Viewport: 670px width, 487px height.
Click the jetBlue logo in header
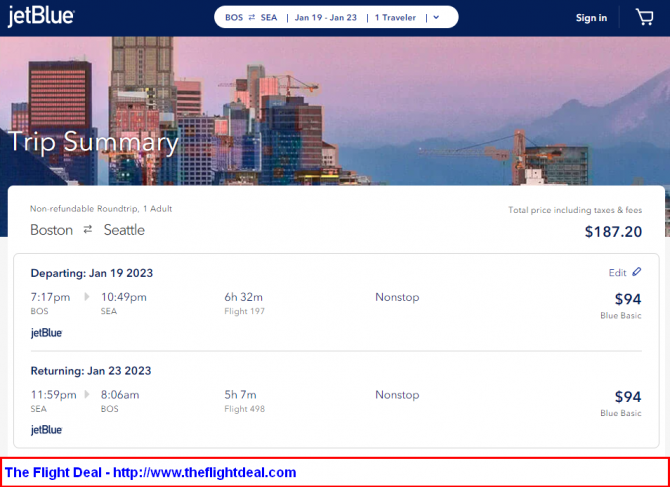[41, 17]
